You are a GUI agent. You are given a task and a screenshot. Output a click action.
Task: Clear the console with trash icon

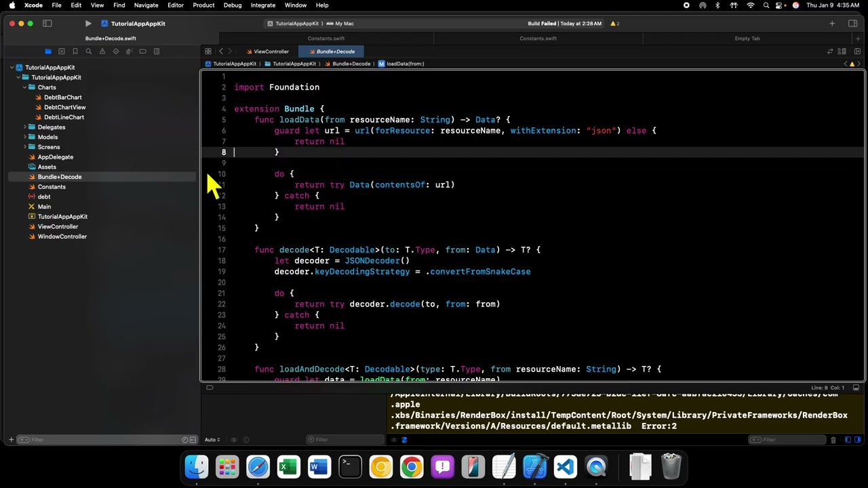(833, 440)
